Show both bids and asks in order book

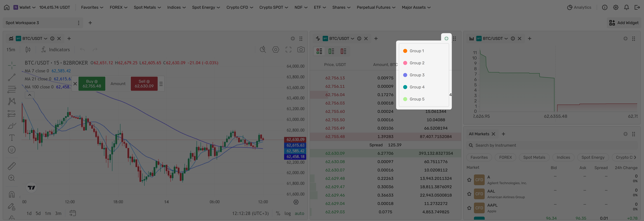(x=319, y=51)
